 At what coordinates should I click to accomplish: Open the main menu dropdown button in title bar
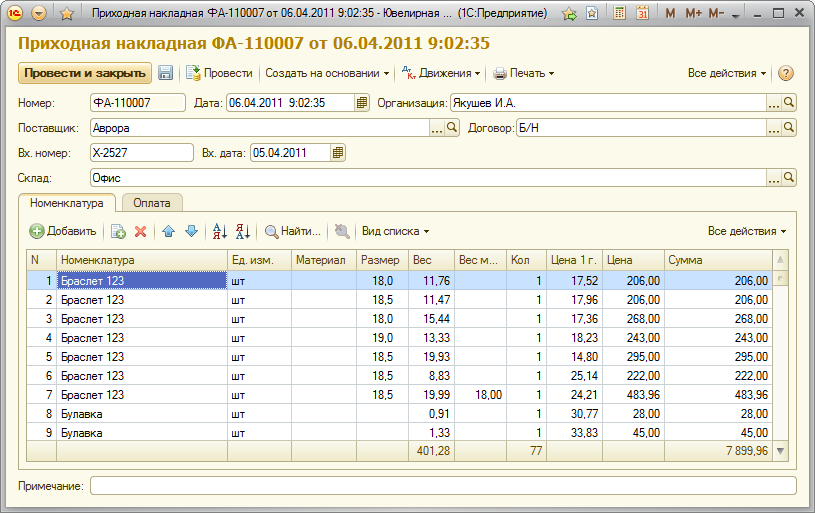coord(39,13)
